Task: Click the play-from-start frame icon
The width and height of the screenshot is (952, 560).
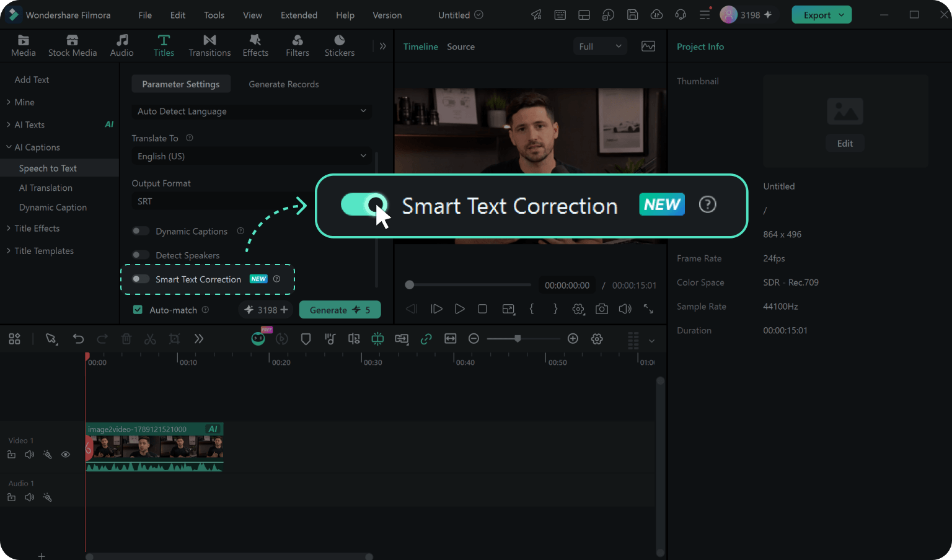Action: pos(436,308)
